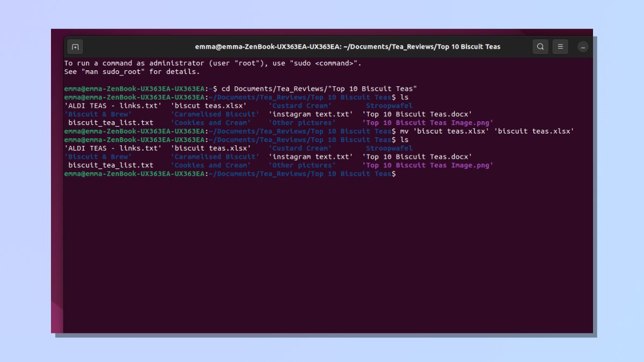Open the search icon in the header bar
Viewport: 644px width, 362px height.
[x=540, y=47]
